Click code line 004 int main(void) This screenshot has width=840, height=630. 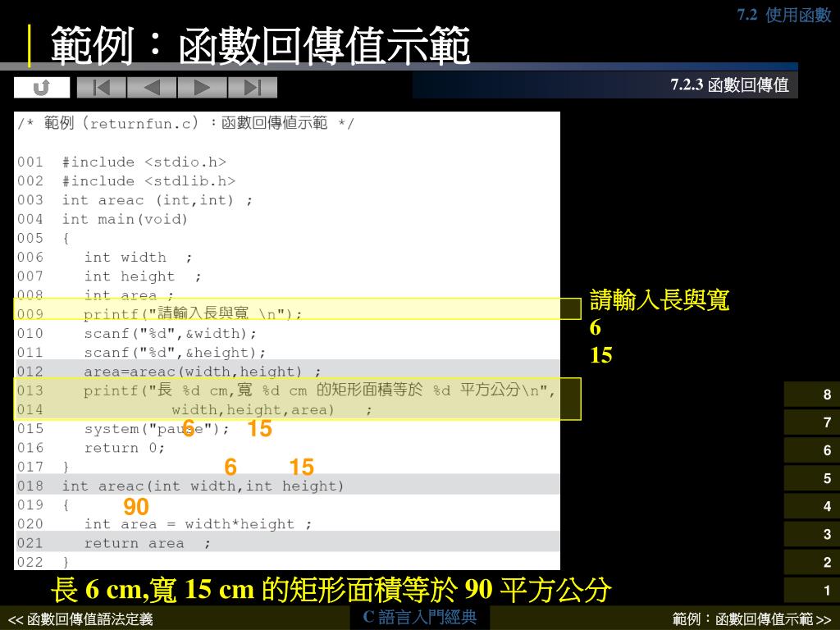(x=103, y=219)
